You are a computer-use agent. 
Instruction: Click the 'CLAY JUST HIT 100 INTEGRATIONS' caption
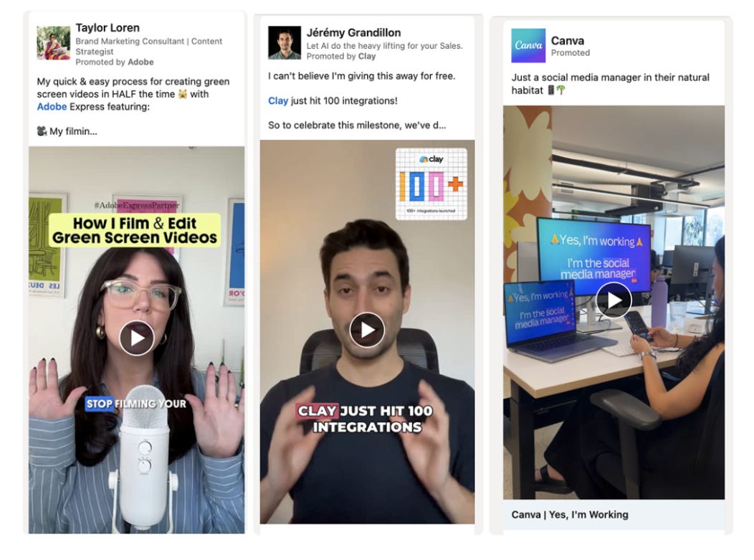pyautogui.click(x=365, y=419)
